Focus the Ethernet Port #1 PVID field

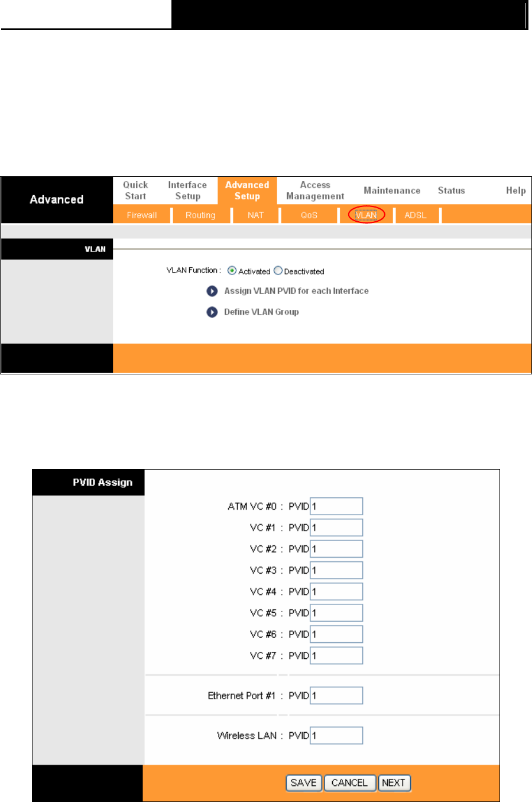point(336,696)
